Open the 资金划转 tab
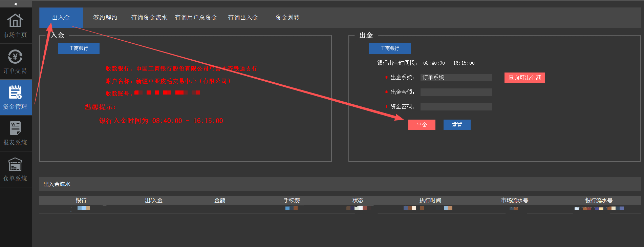 pyautogui.click(x=287, y=18)
